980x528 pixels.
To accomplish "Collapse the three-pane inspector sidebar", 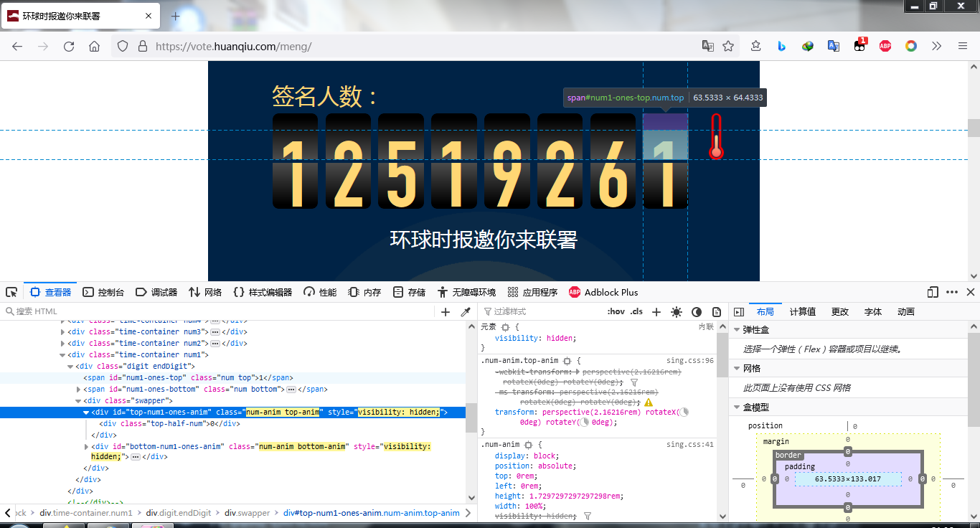I will (x=739, y=311).
